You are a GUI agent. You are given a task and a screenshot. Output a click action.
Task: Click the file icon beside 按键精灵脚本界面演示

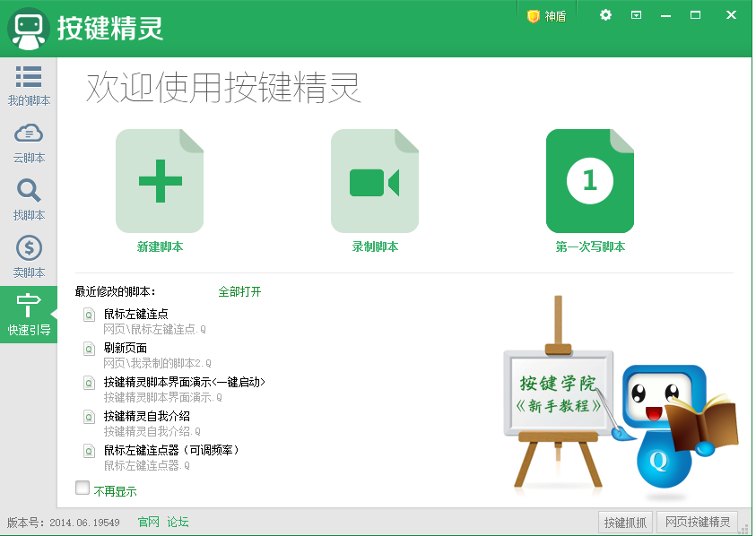[x=89, y=383]
